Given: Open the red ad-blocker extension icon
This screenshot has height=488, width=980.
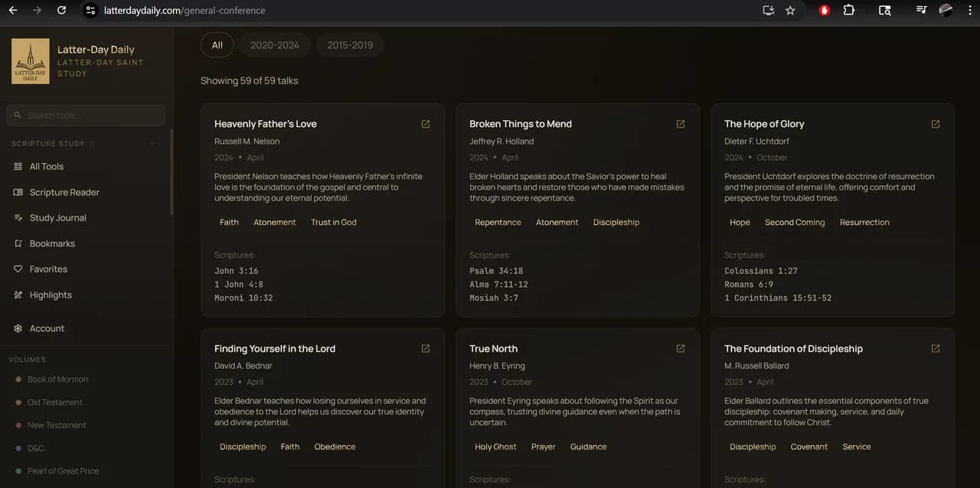Looking at the screenshot, I should (825, 11).
